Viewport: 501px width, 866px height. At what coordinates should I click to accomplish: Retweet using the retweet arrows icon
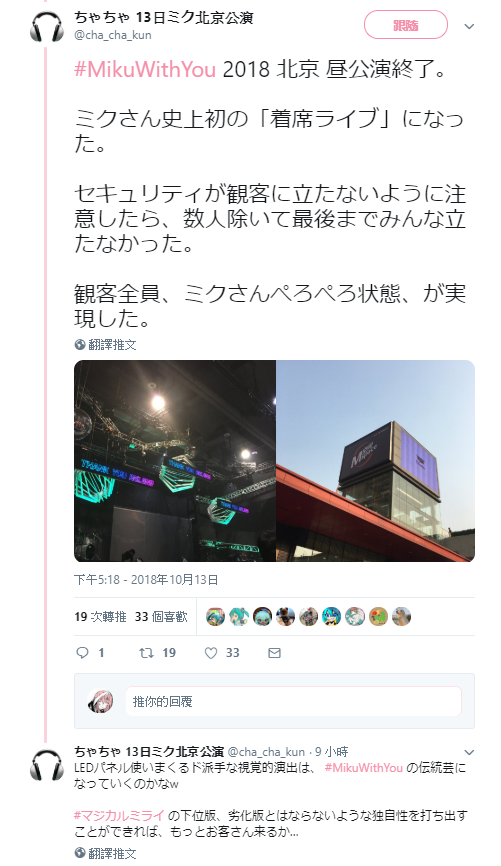click(x=146, y=653)
